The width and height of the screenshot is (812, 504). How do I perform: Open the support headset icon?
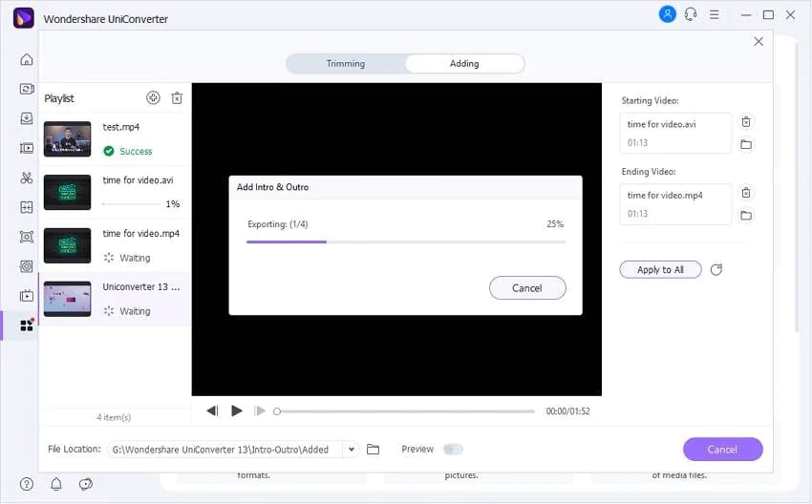(x=691, y=14)
